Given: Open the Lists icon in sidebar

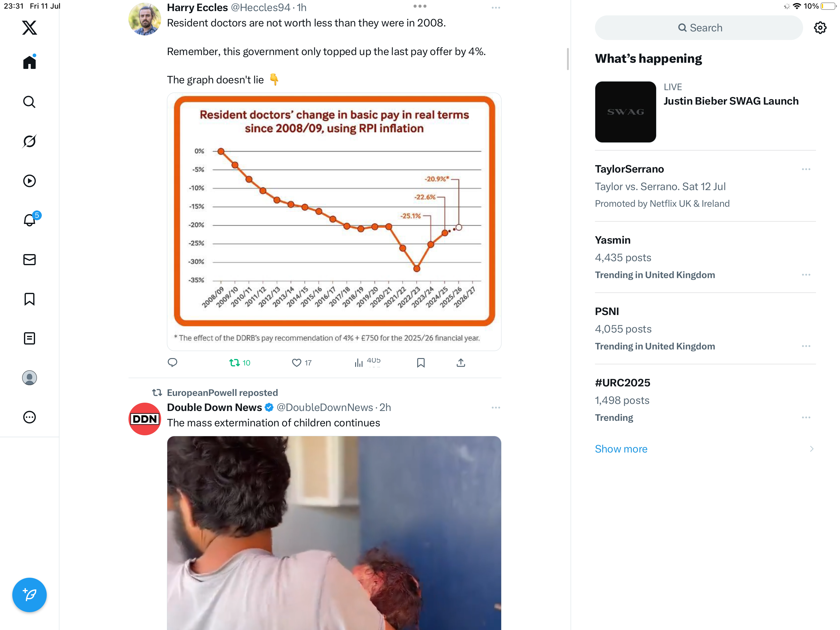Looking at the screenshot, I should pyautogui.click(x=29, y=338).
